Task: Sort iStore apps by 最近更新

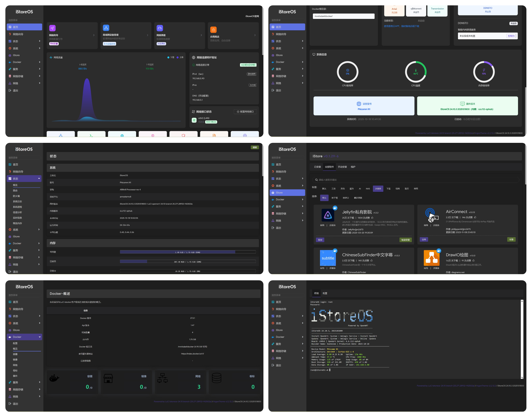Action: pyautogui.click(x=358, y=198)
